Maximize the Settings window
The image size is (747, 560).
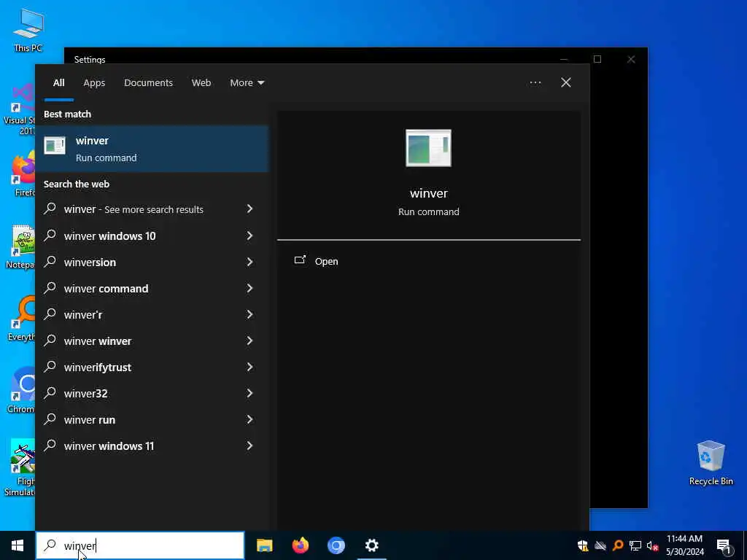pyautogui.click(x=597, y=59)
